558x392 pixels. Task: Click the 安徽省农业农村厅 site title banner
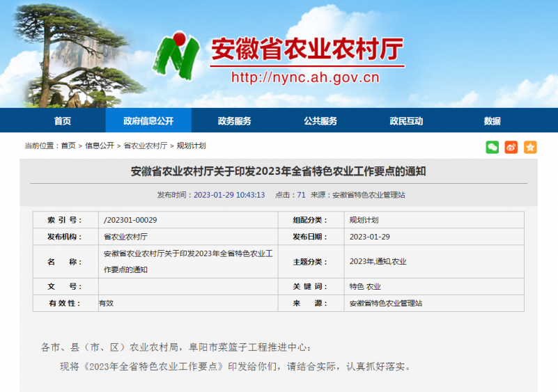click(307, 49)
